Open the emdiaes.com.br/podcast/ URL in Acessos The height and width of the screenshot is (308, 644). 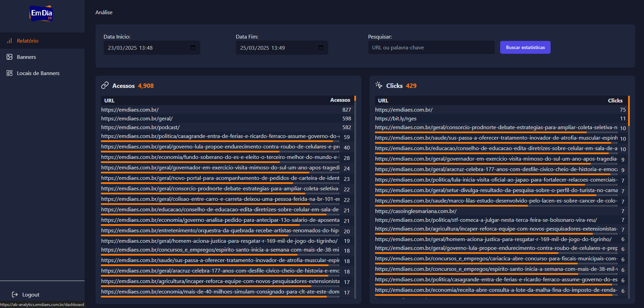[140, 127]
